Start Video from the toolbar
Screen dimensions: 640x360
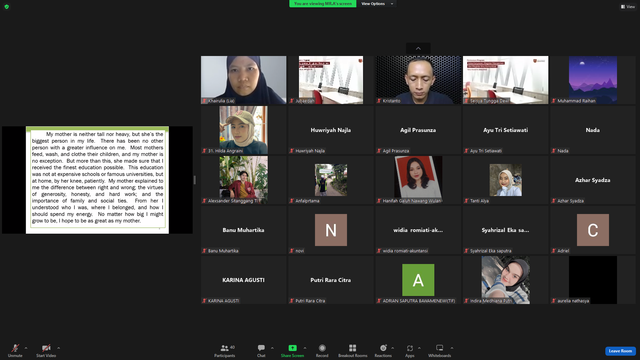click(x=46, y=350)
